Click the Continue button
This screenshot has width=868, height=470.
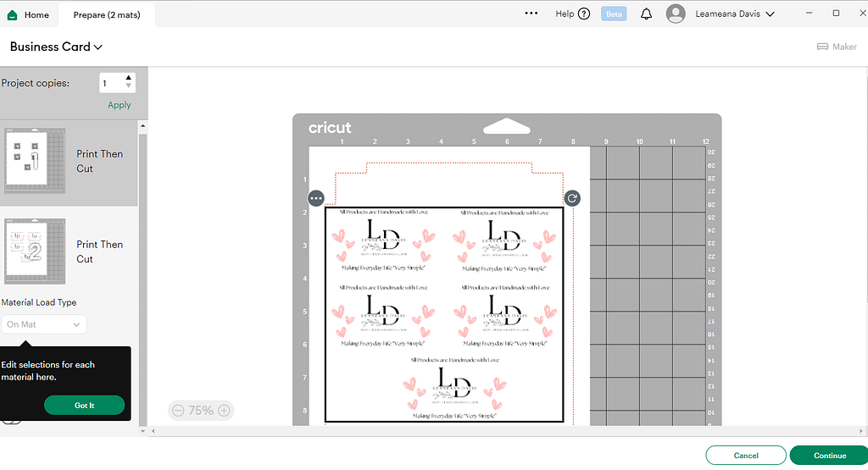(x=829, y=456)
